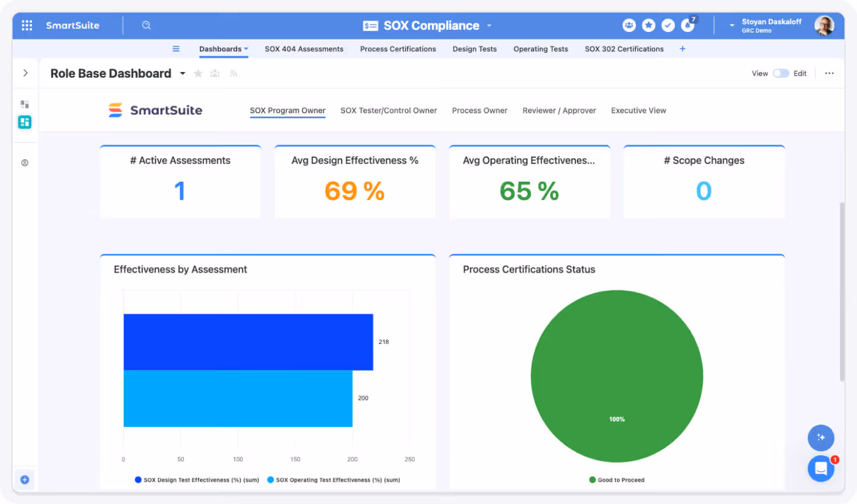The width and height of the screenshot is (857, 504).
Task: Open the chat support bubble
Action: (820, 469)
